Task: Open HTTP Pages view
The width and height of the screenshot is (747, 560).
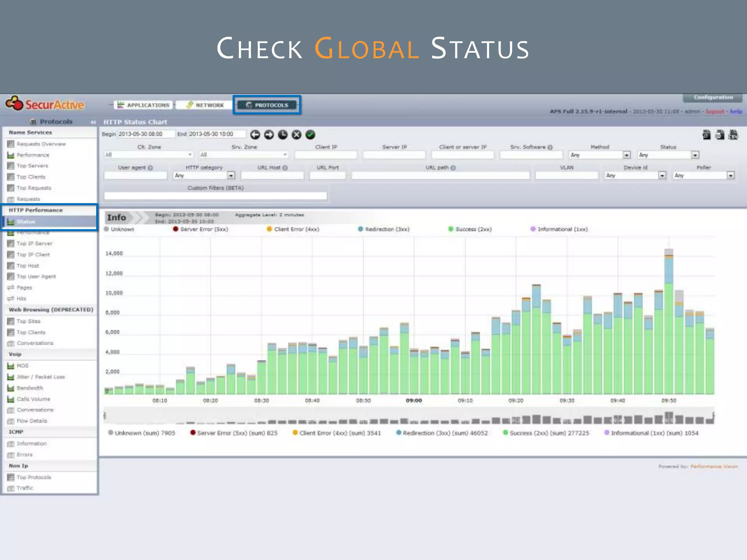Action: point(24,288)
